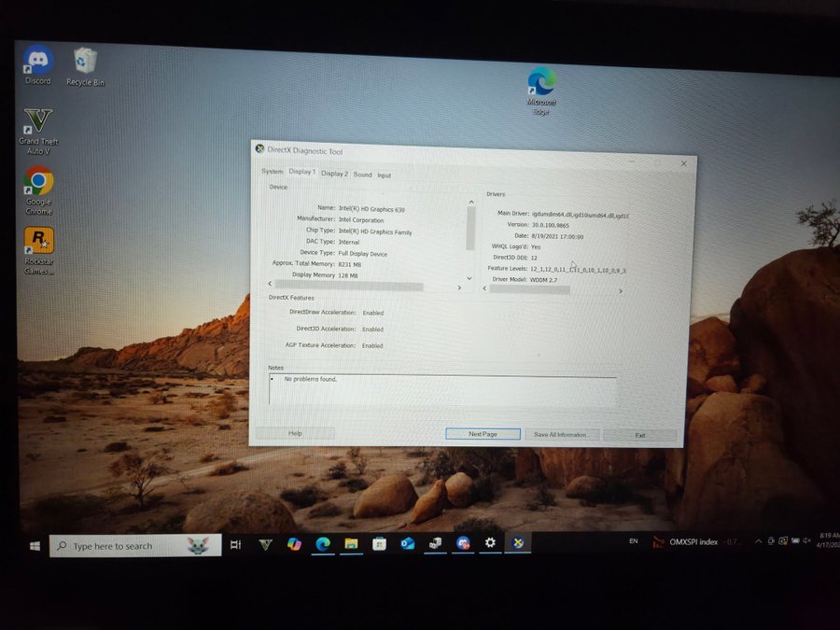Image resolution: width=840 pixels, height=630 pixels.
Task: Click the Type here to search box
Action: point(121,546)
